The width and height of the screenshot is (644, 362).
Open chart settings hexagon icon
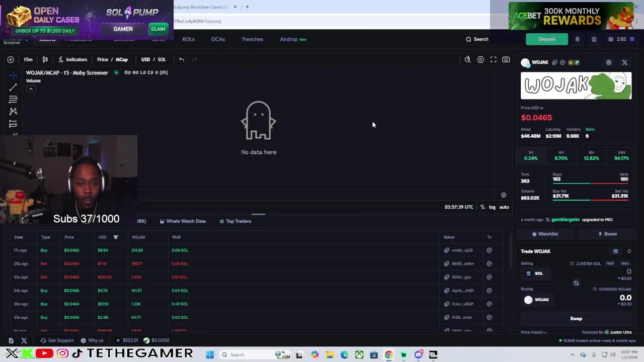480,59
